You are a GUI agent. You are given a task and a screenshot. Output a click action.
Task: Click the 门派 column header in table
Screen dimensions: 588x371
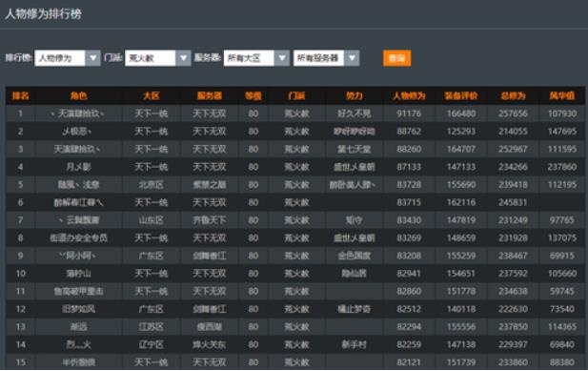coord(296,96)
